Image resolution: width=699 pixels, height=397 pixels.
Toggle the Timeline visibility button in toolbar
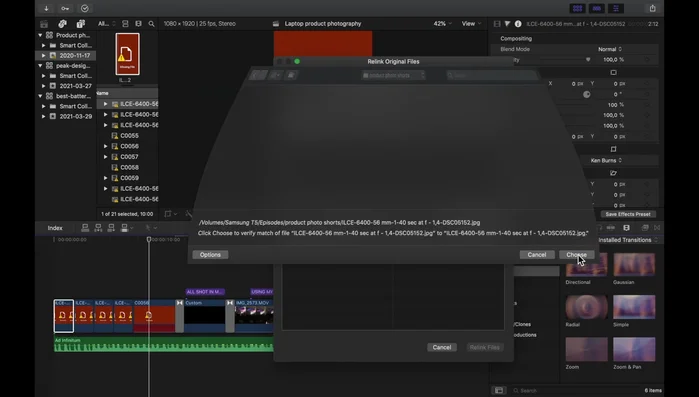pos(597,8)
